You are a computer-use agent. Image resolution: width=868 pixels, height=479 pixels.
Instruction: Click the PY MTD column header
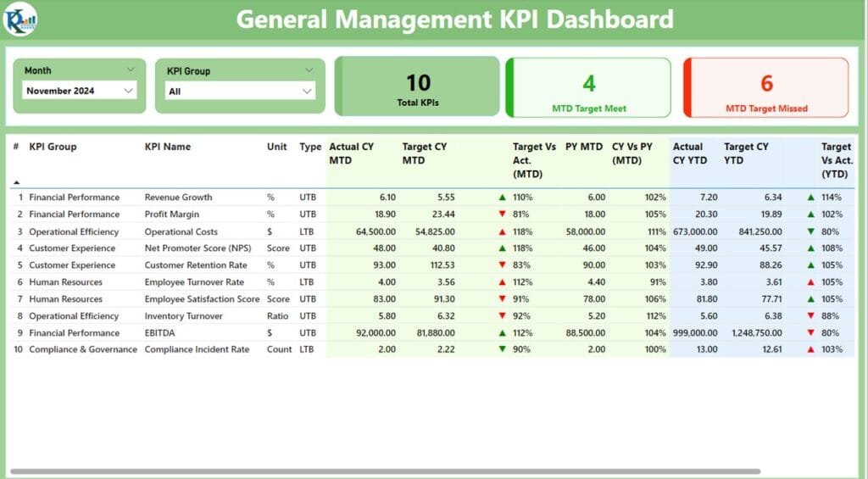584,147
